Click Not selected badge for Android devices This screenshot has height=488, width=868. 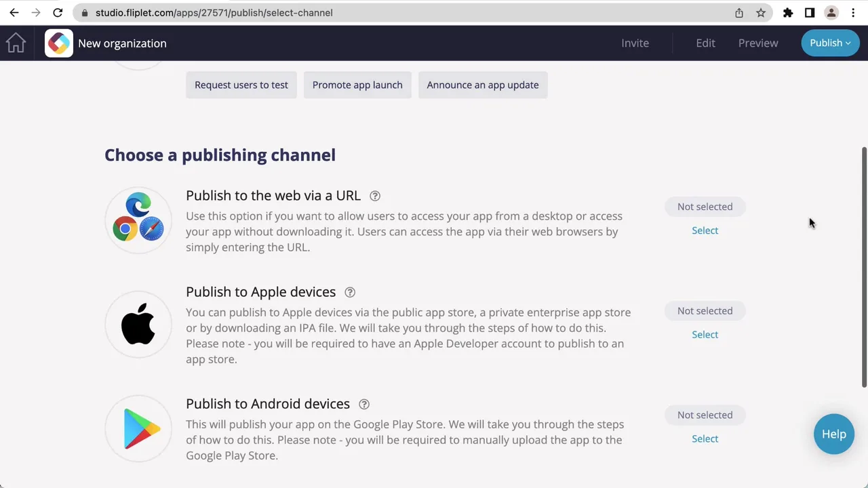[x=705, y=415]
